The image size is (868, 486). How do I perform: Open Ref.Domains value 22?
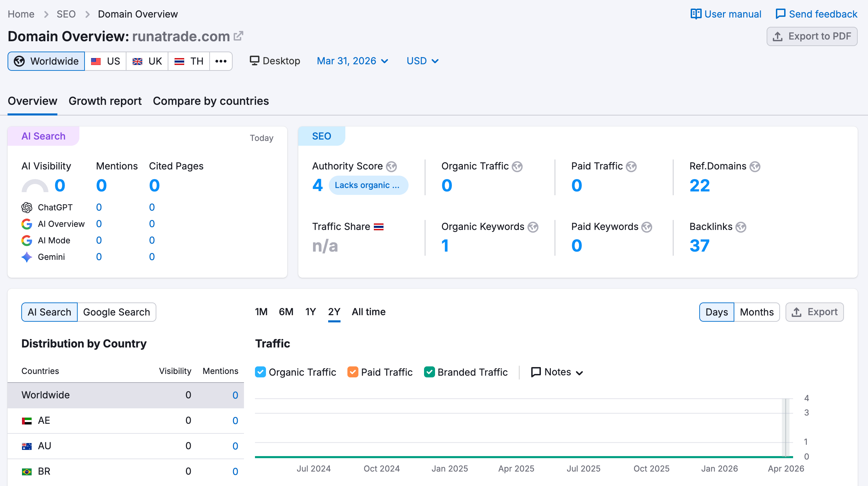coord(700,186)
